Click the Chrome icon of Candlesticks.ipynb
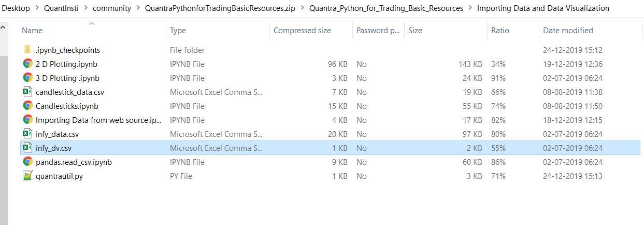Image resolution: width=644 pixels, height=225 pixels. (x=27, y=106)
